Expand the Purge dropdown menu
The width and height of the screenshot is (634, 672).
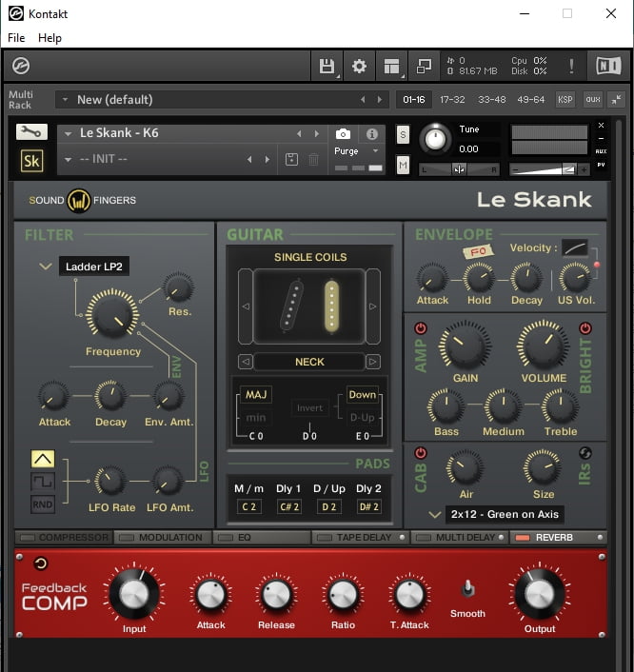[356, 151]
